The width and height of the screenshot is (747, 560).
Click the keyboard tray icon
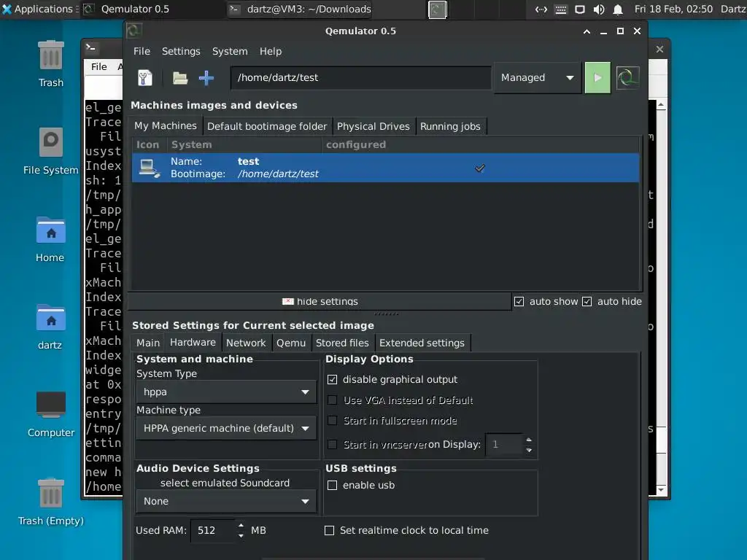(x=561, y=9)
